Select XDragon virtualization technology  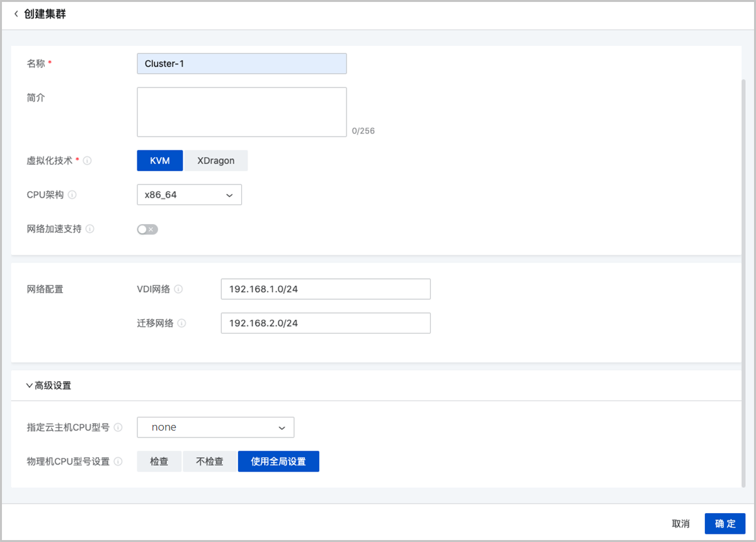[215, 161]
